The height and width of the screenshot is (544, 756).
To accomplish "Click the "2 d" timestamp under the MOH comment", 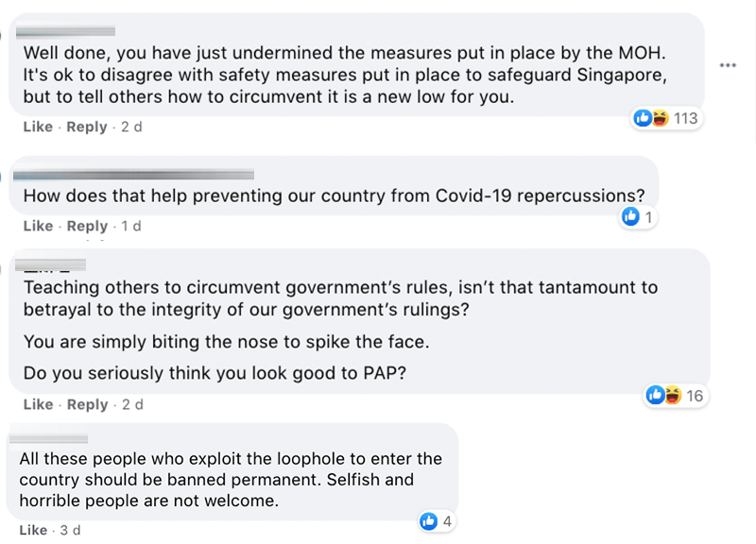I will click(131, 127).
